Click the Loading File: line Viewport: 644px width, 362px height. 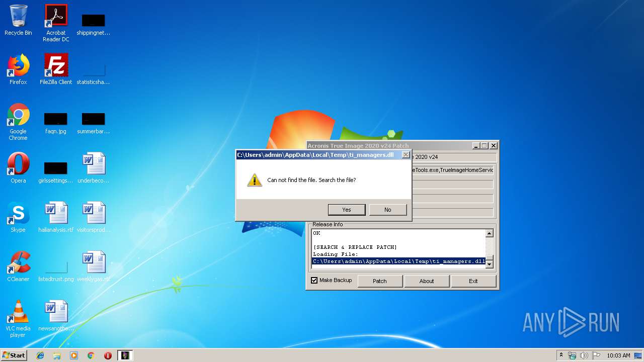point(336,254)
